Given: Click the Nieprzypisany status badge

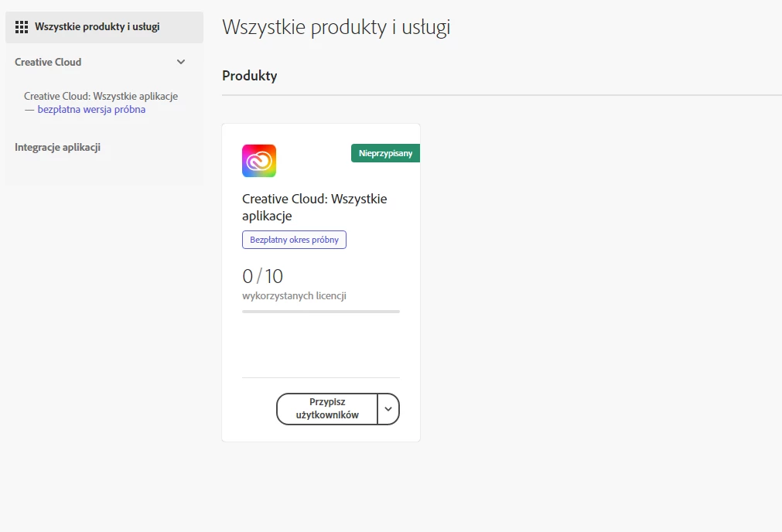Looking at the screenshot, I should pyautogui.click(x=385, y=153).
